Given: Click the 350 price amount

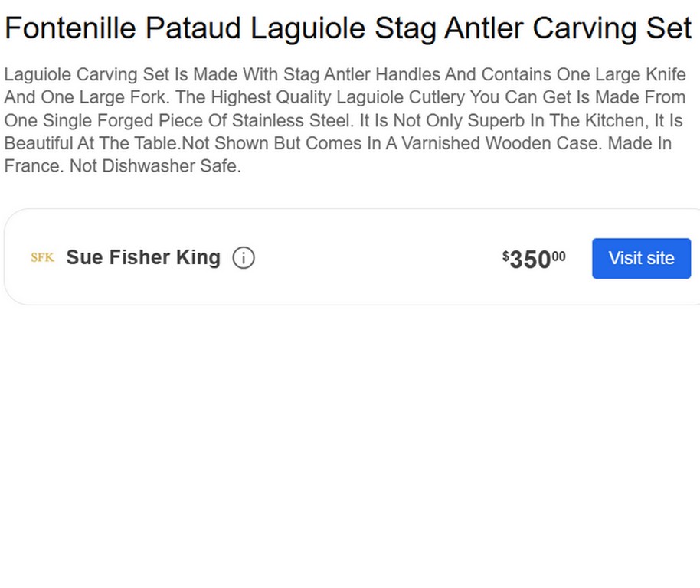Looking at the screenshot, I should (530, 260).
